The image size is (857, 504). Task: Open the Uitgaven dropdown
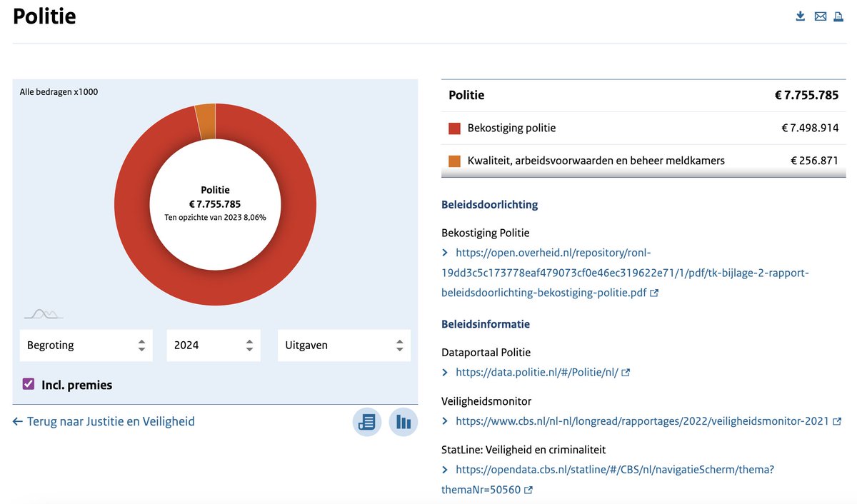[x=344, y=346]
